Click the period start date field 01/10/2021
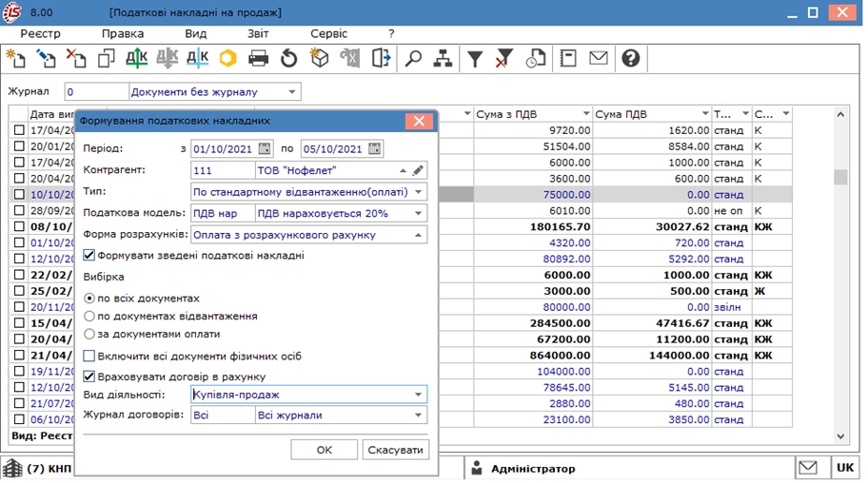The height and width of the screenshot is (483, 868). coord(225,149)
